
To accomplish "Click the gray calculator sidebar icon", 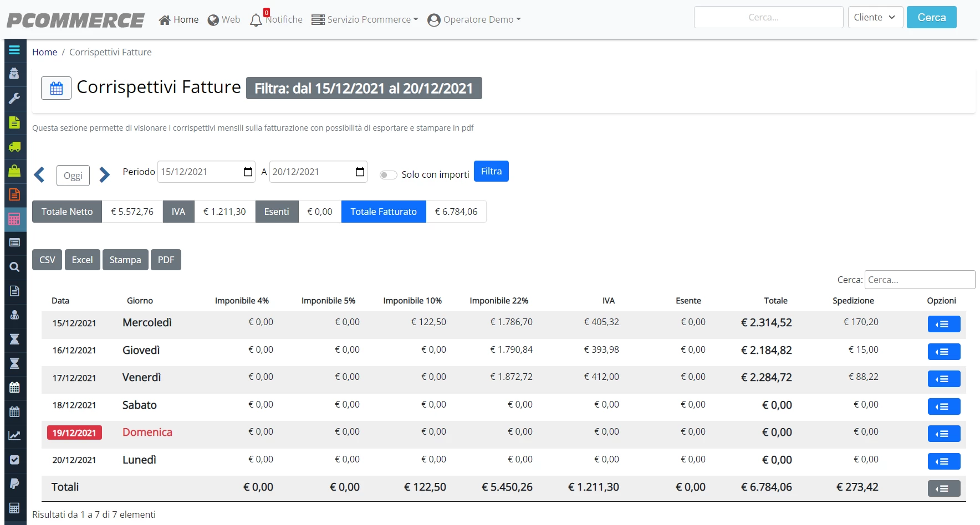I will pos(14,508).
